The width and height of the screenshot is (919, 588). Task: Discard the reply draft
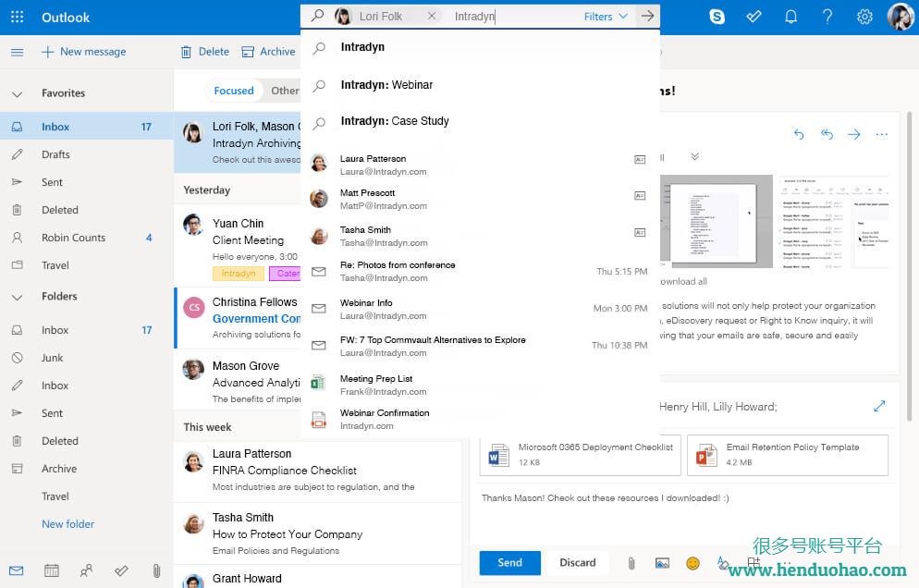click(x=577, y=563)
